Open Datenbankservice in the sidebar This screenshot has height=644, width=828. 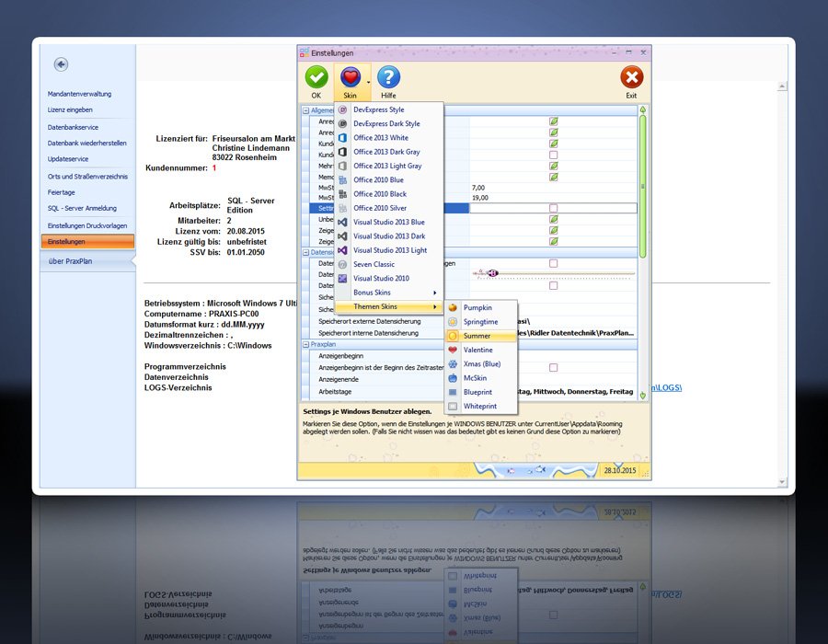pyautogui.click(x=73, y=127)
